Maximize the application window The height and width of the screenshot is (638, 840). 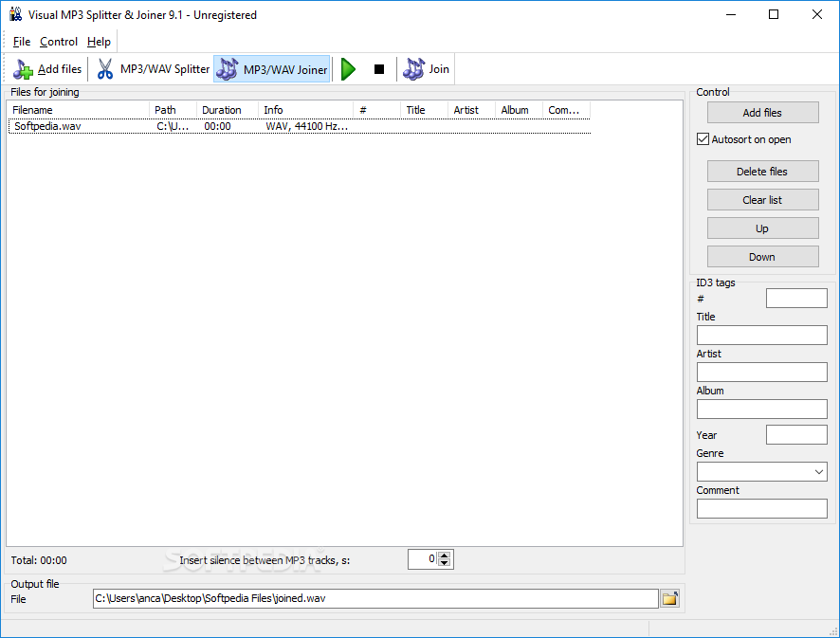point(773,14)
